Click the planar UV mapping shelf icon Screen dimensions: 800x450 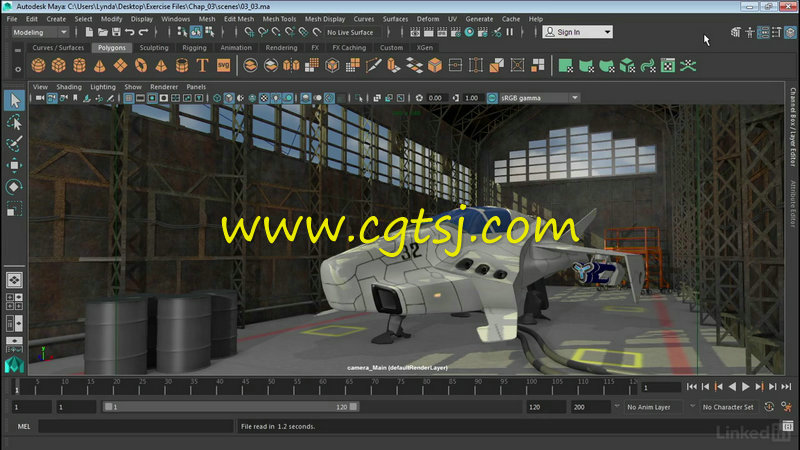coord(565,65)
